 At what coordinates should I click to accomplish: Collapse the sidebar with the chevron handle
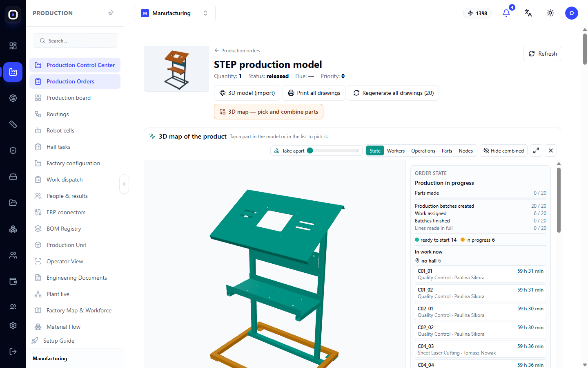(x=124, y=184)
